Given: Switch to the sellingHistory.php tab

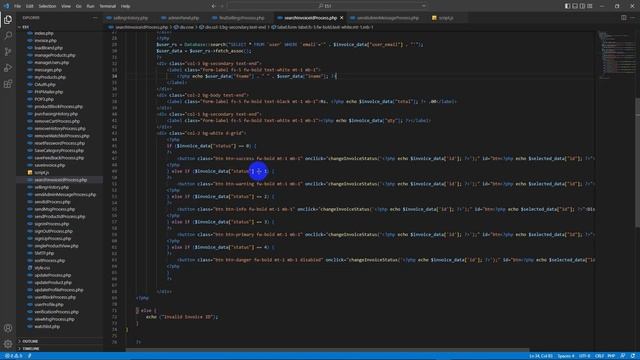Looking at the screenshot, I should pyautogui.click(x=130, y=18).
